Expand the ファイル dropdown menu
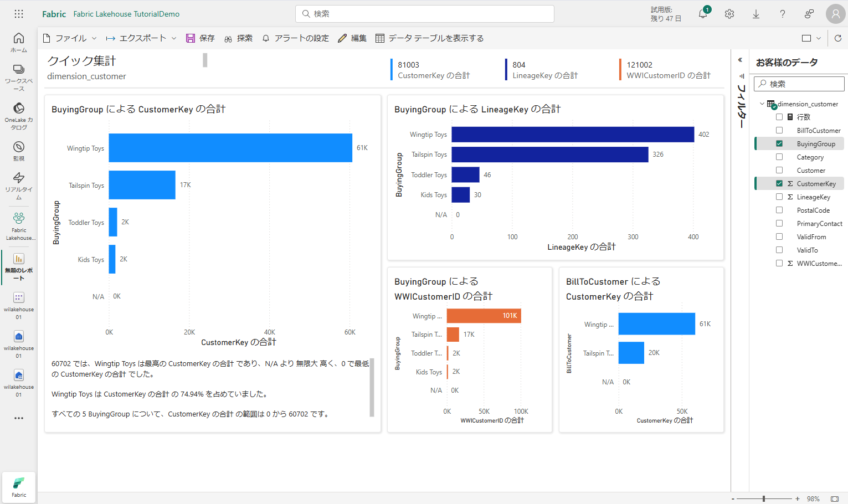The width and height of the screenshot is (848, 504). [x=70, y=38]
